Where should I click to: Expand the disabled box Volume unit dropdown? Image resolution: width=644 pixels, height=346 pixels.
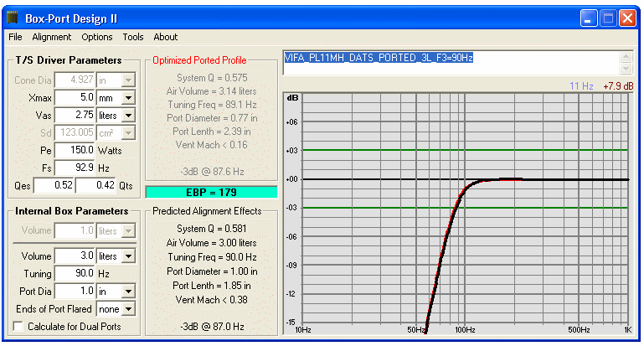click(x=129, y=231)
